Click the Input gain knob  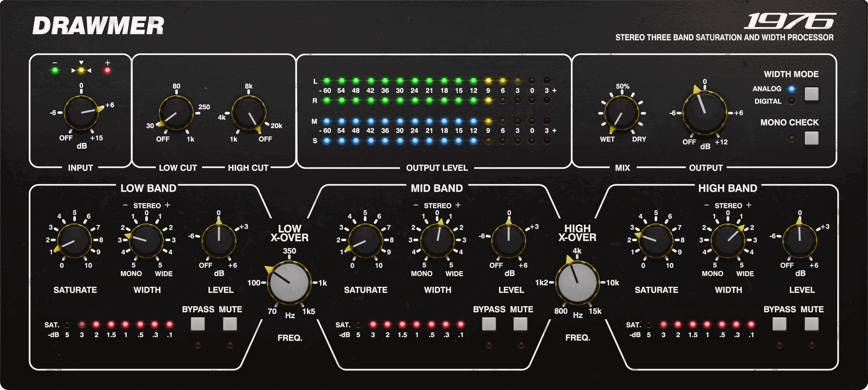(81, 113)
